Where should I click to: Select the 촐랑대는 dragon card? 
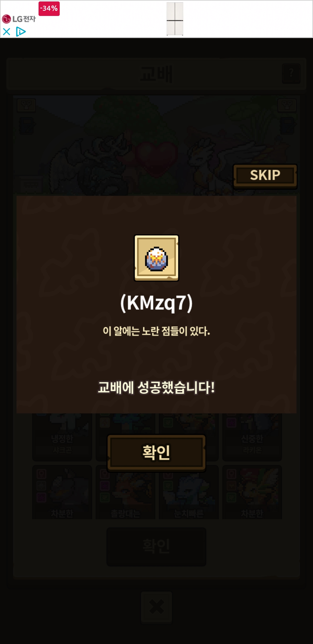point(125,492)
